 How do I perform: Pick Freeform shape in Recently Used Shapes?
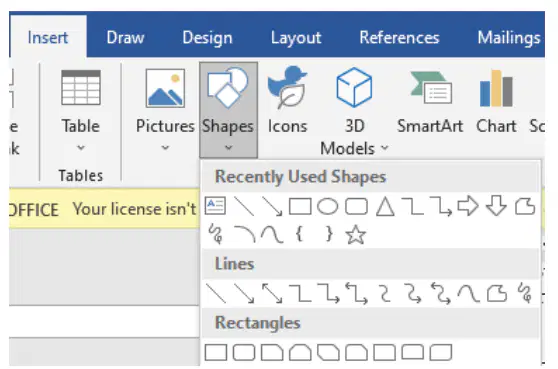[525, 206]
